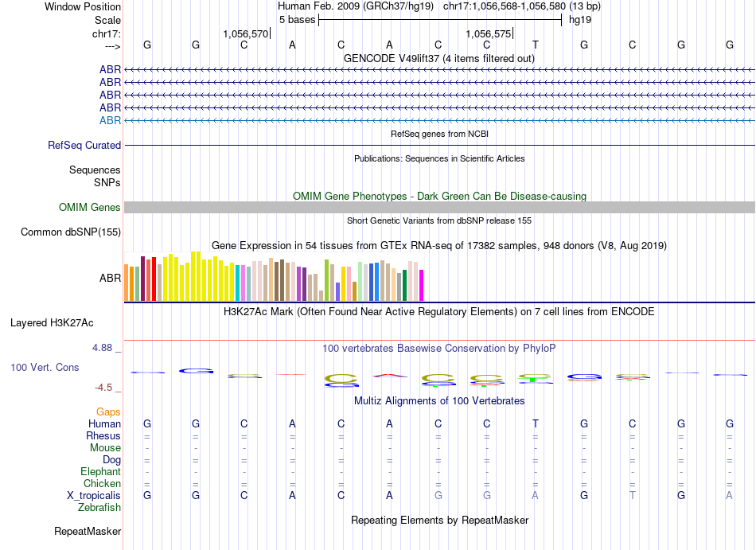
Task: Click the chr17:1,056,568-1,056,580 (13 bp) position text
Action: point(522,6)
